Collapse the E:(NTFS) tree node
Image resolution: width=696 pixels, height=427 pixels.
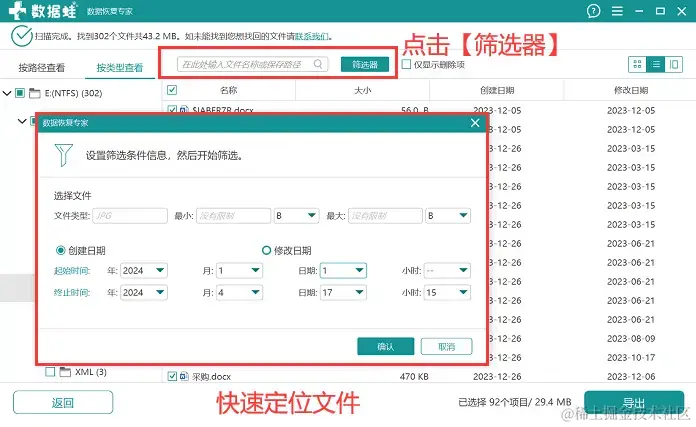pos(7,93)
